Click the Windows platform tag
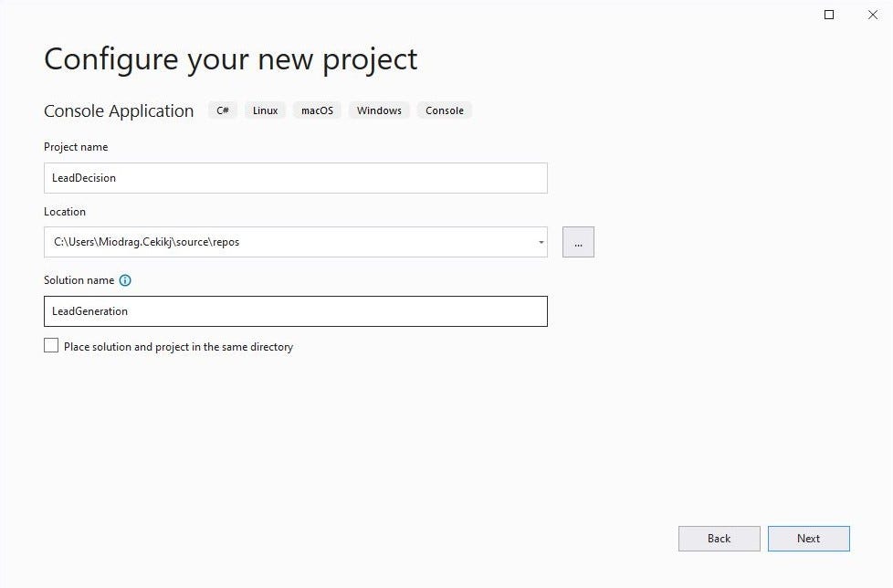 379,110
